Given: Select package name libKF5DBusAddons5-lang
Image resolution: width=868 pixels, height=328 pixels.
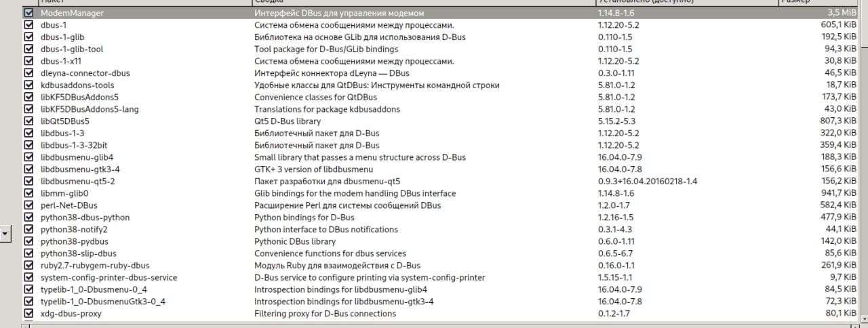Looking at the screenshot, I should click(90, 109).
